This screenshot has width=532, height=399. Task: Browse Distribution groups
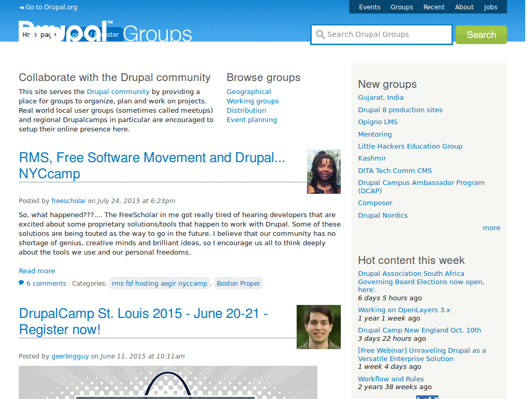pyautogui.click(x=246, y=110)
